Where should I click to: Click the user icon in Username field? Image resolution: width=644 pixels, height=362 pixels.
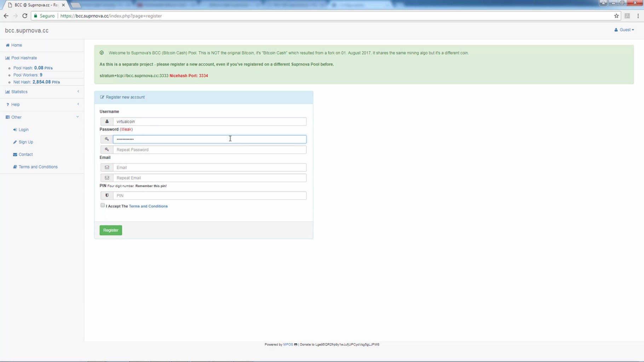point(107,121)
